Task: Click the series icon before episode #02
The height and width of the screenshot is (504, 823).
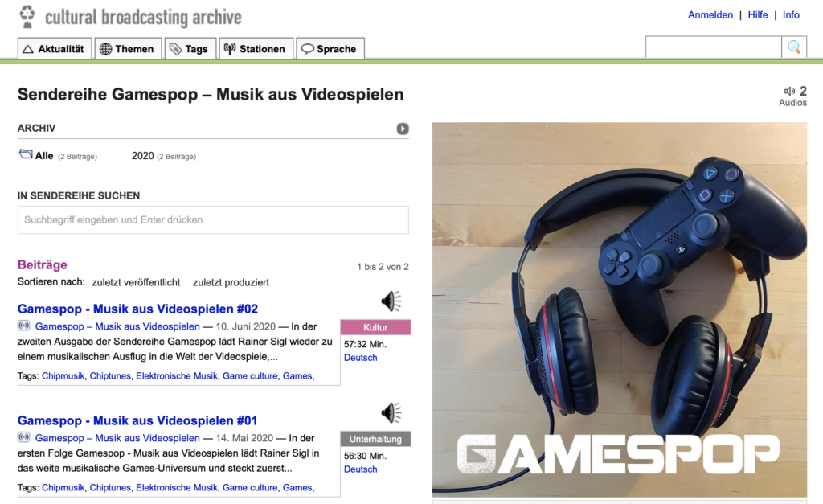Action: (23, 326)
